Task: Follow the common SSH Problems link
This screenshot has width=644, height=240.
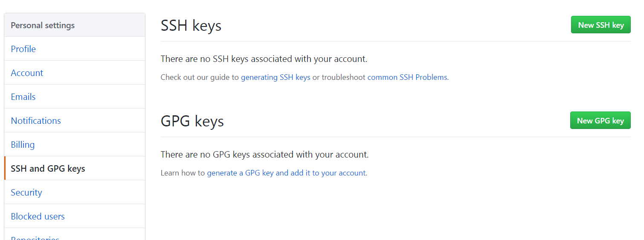Action: [x=407, y=77]
